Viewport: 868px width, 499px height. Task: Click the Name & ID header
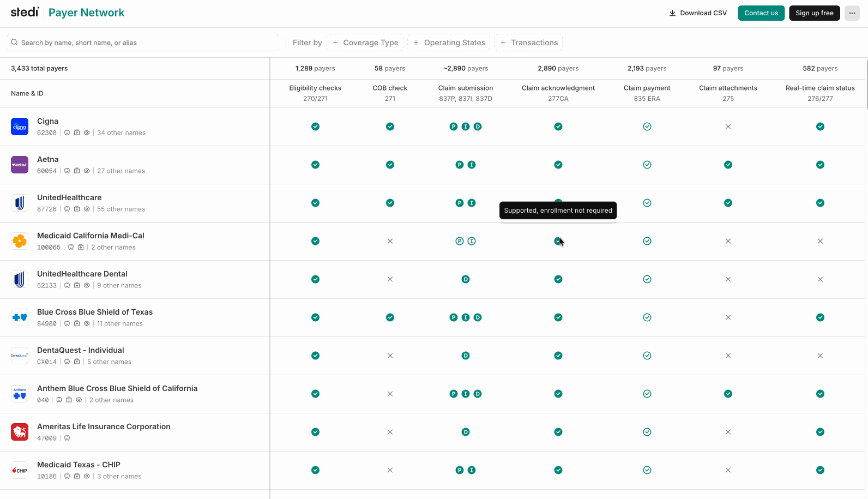click(27, 93)
